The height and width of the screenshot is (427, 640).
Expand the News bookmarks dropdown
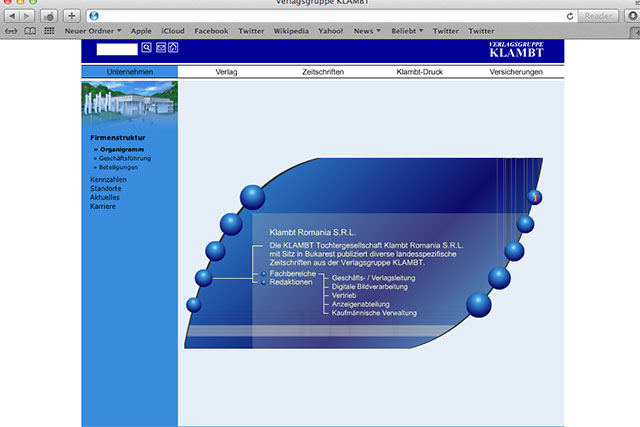[x=367, y=31]
